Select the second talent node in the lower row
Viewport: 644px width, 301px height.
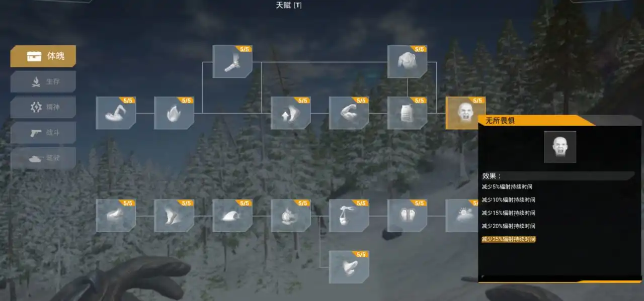[x=174, y=216]
